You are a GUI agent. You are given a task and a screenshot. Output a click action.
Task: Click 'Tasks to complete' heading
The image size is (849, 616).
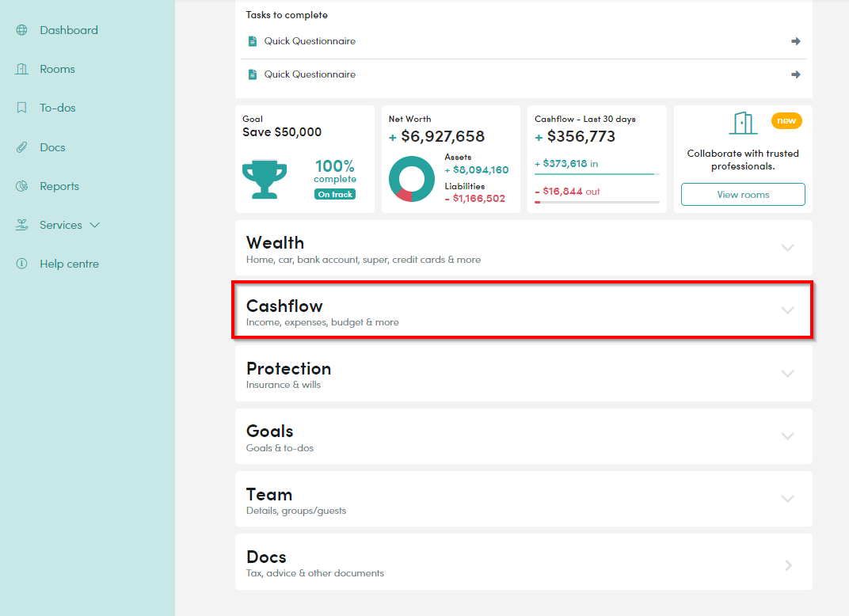click(x=287, y=14)
